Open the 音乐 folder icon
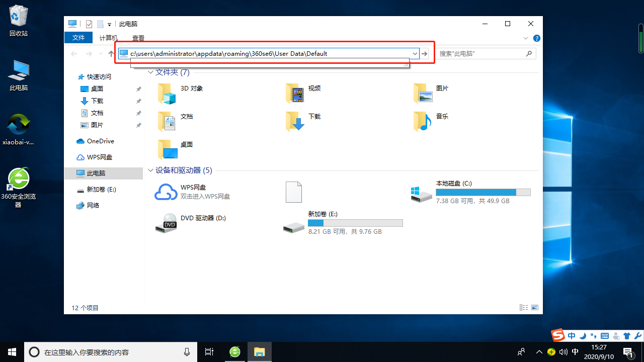Image resolution: width=644 pixels, height=362 pixels. click(423, 122)
